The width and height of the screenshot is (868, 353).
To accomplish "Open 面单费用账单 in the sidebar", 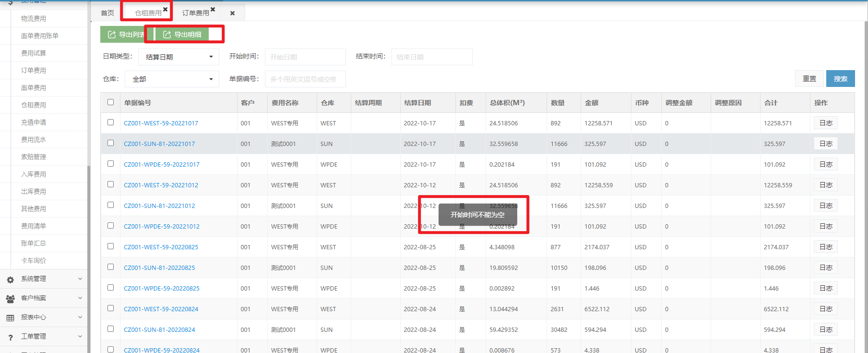I will click(x=40, y=36).
